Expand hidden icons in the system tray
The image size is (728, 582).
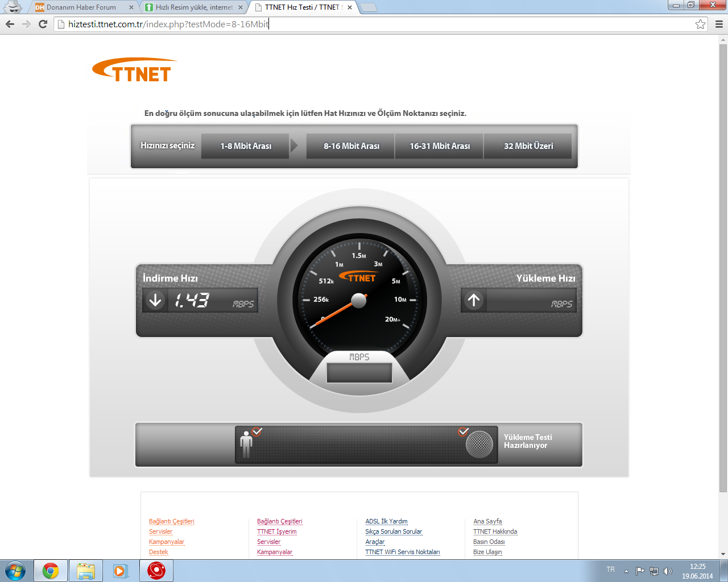pos(626,570)
